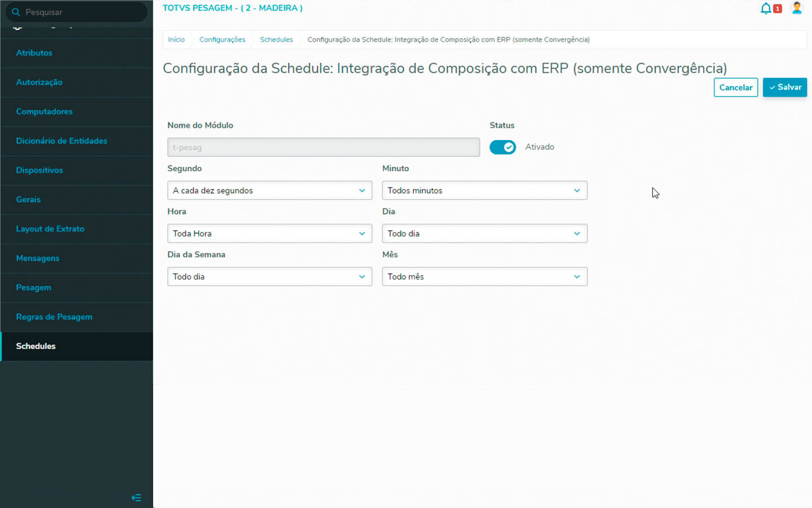Viewport: 812px width, 508px height.
Task: Open the user profile avatar menu
Action: (x=797, y=8)
